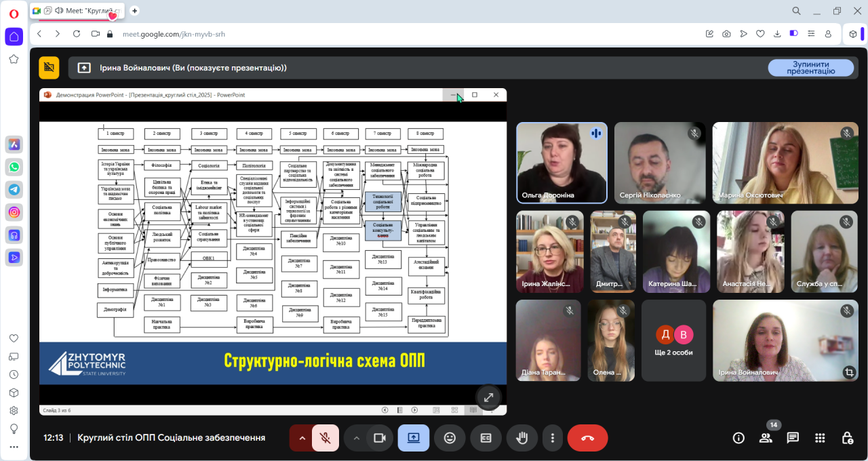The width and height of the screenshot is (868, 461).
Task: Toggle closed captions
Action: click(x=486, y=438)
